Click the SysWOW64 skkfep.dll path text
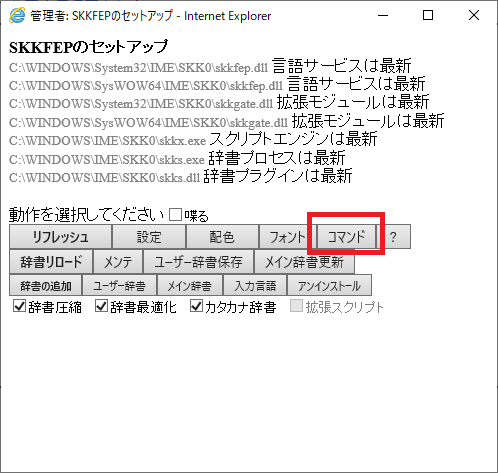Screen dimensions: 498x473 [x=146, y=86]
